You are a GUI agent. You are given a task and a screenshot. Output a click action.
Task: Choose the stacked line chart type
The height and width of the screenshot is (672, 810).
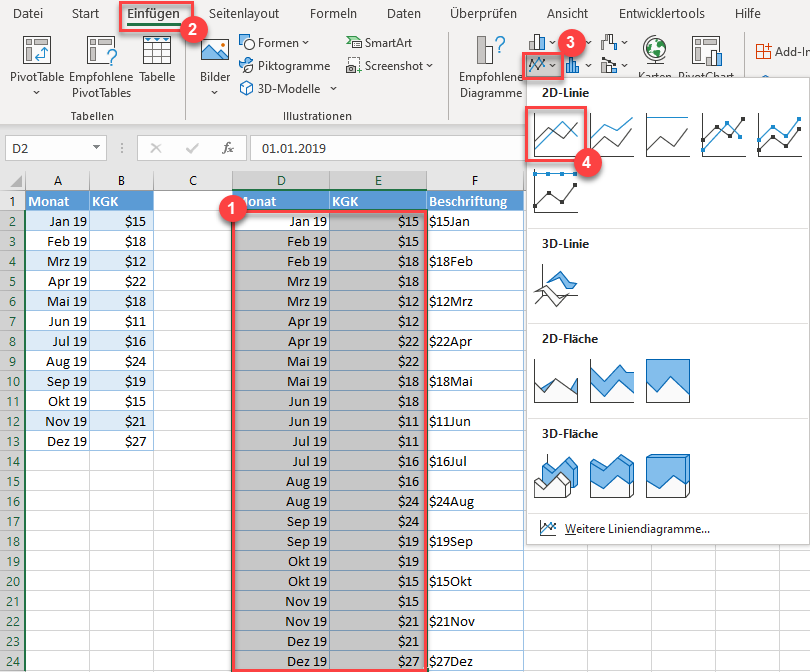(x=612, y=135)
